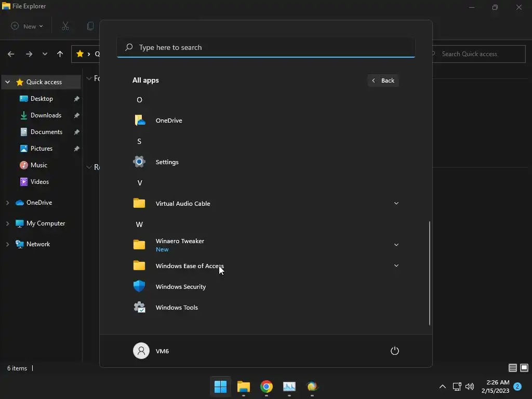Expand OneDrive in the navigation pane

(x=7, y=203)
